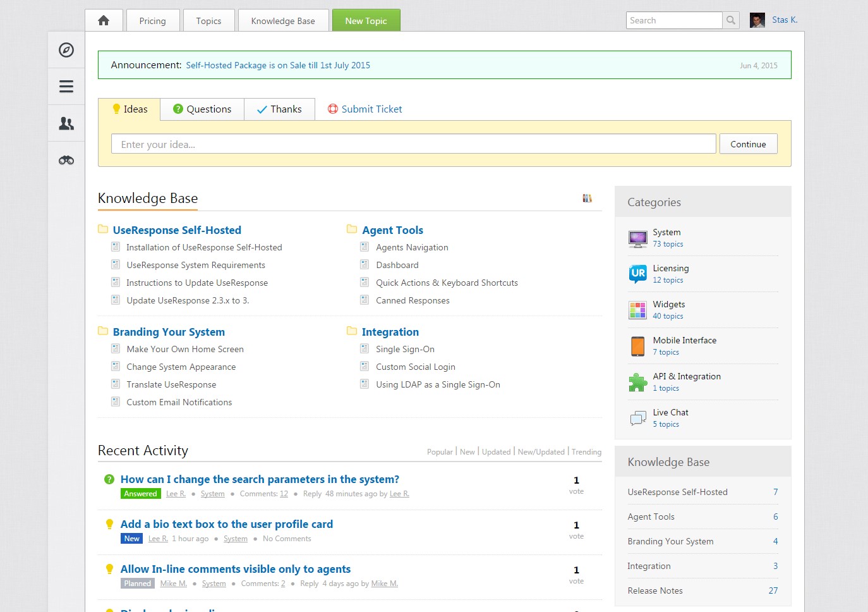Open the Mobile Interface phone icon
The height and width of the screenshot is (612, 868).
tap(637, 346)
